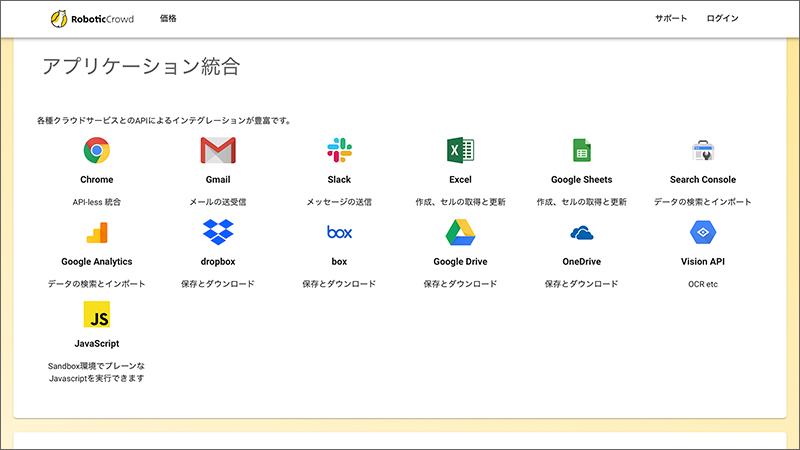The width and height of the screenshot is (800, 450).
Task: Open the box logo icon
Action: pyautogui.click(x=339, y=232)
